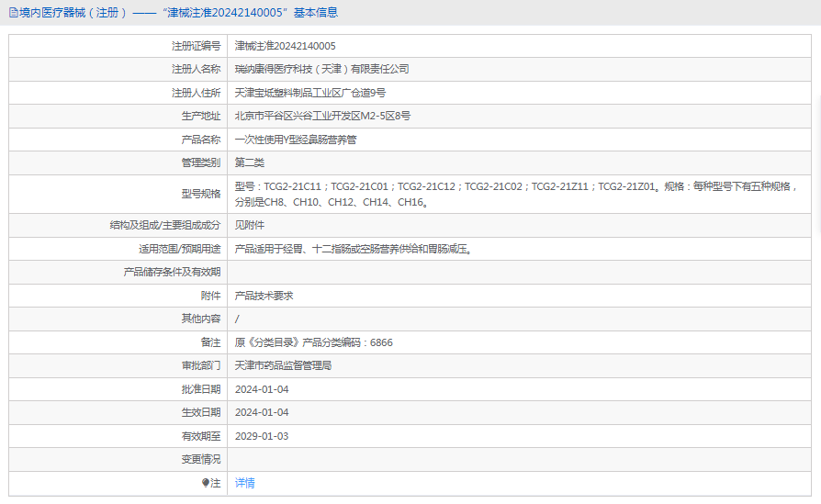Select the 产品适用于经胃 intended use text
The height and width of the screenshot is (504, 821).
354,249
